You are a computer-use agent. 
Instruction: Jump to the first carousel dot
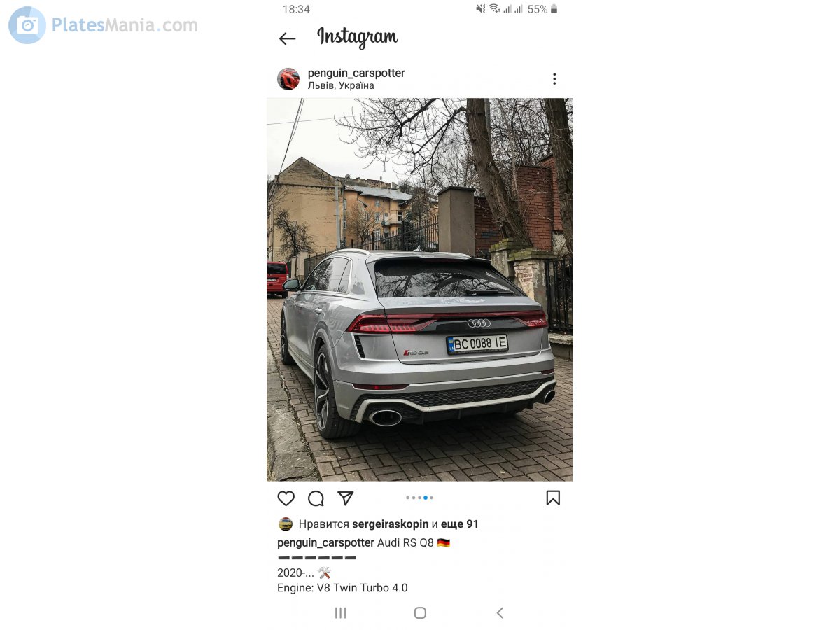pos(407,498)
